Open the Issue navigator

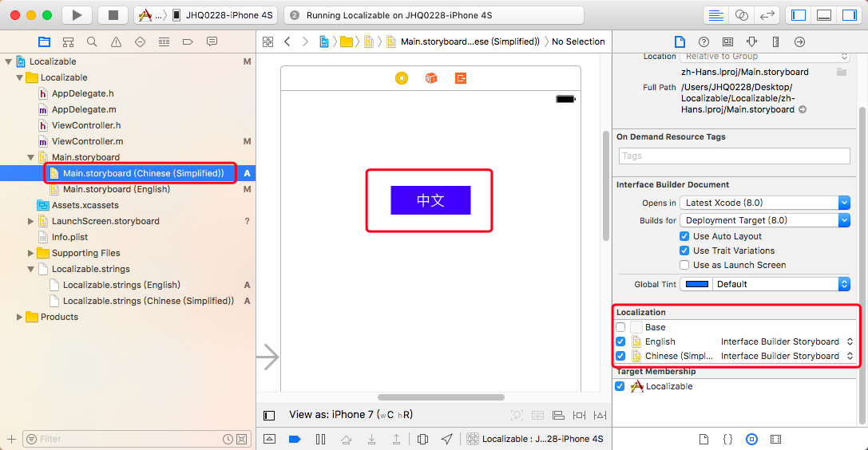(x=116, y=41)
